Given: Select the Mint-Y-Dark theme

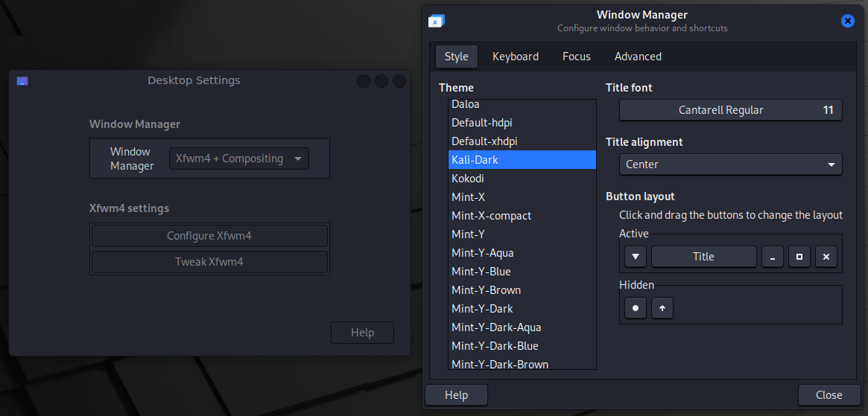Looking at the screenshot, I should point(522,309).
